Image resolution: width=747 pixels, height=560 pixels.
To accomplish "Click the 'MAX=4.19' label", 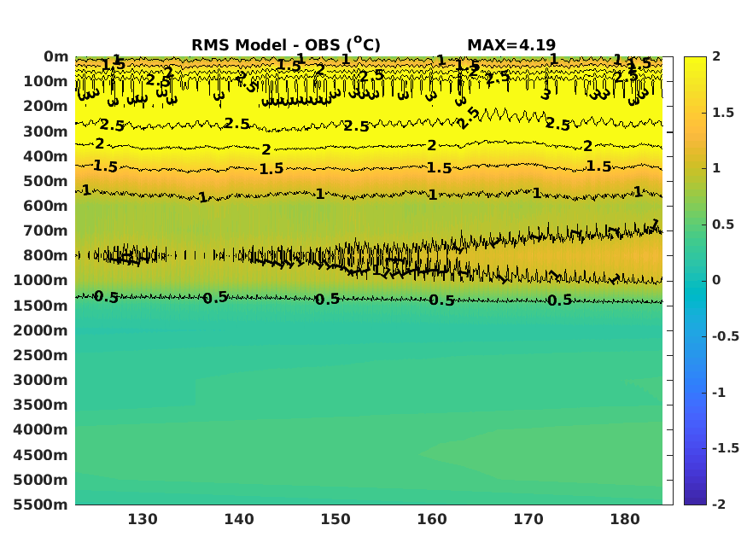I will coord(511,44).
